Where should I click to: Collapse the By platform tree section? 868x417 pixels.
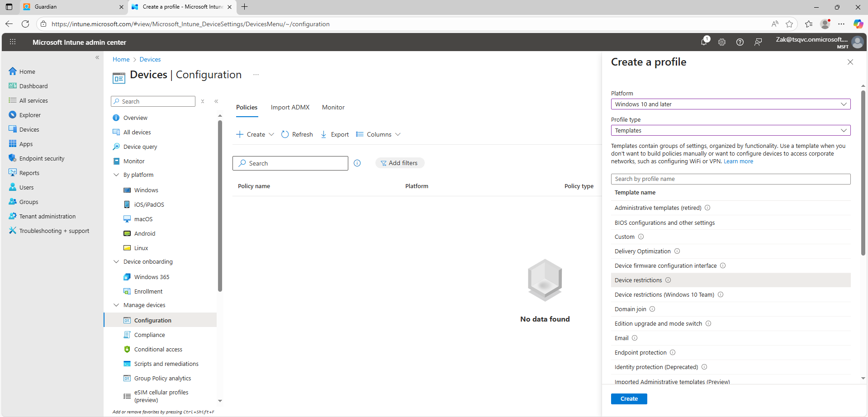point(116,175)
